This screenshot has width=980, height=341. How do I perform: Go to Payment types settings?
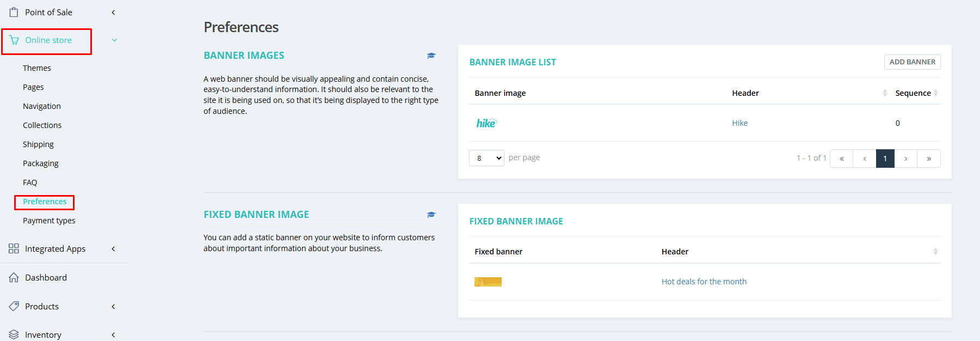49,221
